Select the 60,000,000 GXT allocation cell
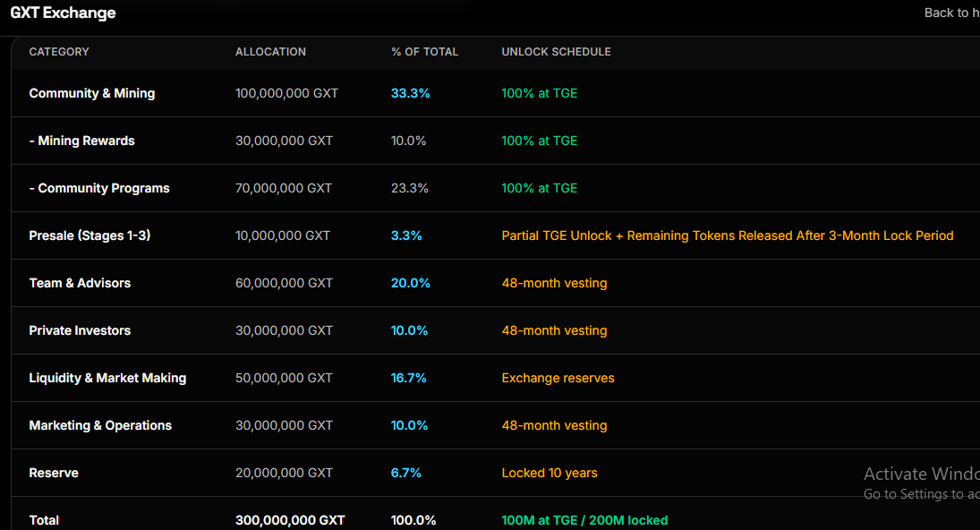The width and height of the screenshot is (980, 530). point(285,283)
